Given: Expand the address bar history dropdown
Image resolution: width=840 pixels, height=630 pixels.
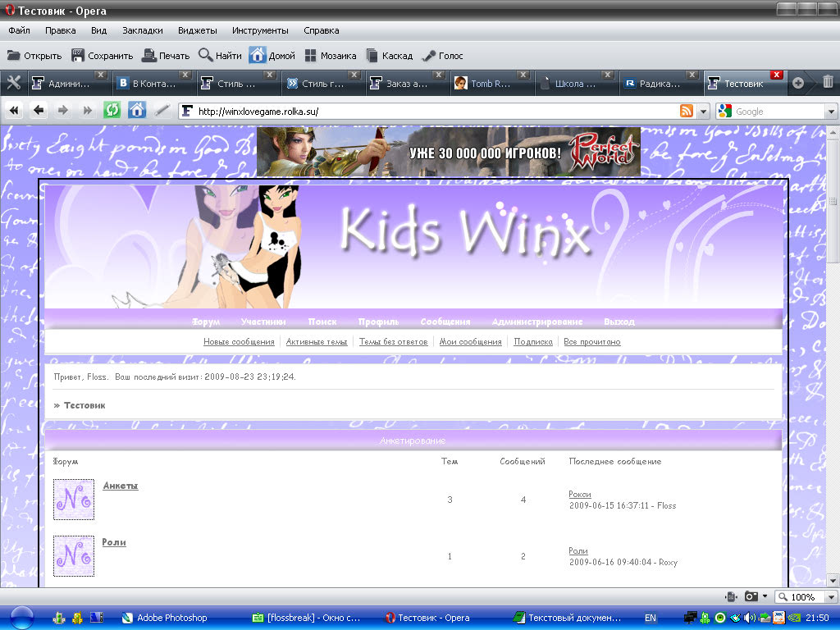Looking at the screenshot, I should pos(703,112).
